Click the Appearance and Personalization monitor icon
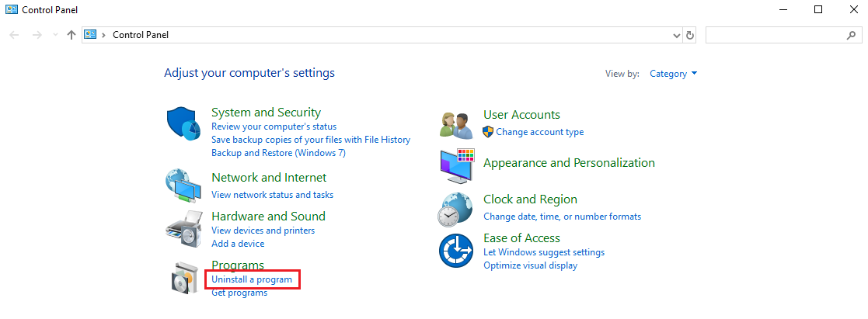868x319 pixels. coord(456,165)
